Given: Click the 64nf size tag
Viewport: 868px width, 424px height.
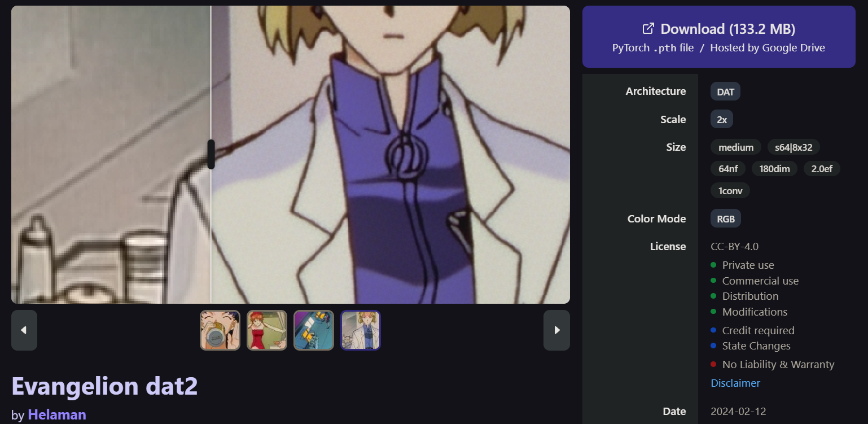Looking at the screenshot, I should tap(728, 169).
